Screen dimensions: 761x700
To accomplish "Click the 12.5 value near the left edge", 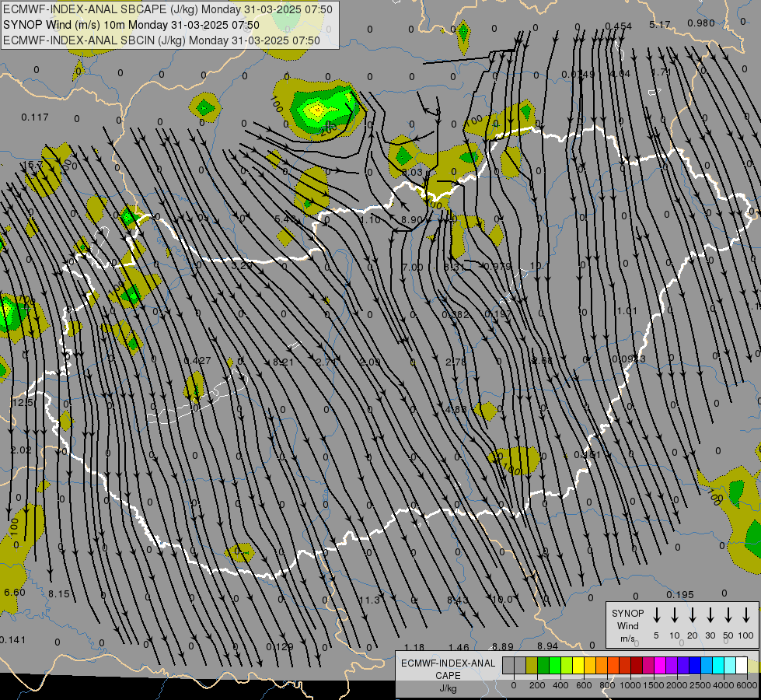I will [23, 403].
